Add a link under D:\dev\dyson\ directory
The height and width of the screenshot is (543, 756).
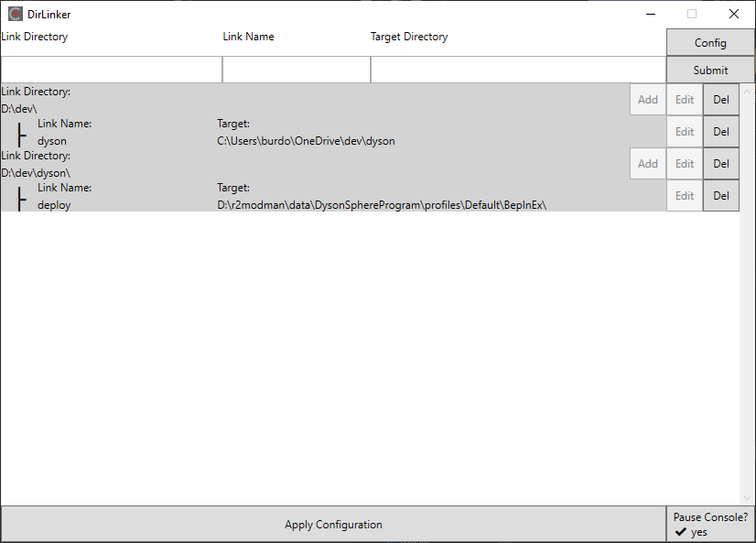pyautogui.click(x=647, y=164)
